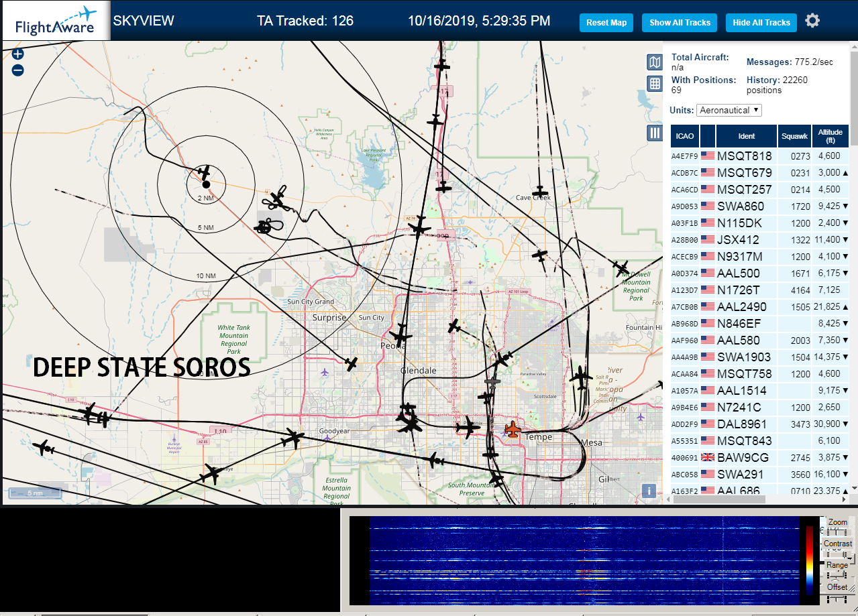Select the AAL1514 aircraft row
Viewport: 858px width, 616px height.
pos(759,390)
